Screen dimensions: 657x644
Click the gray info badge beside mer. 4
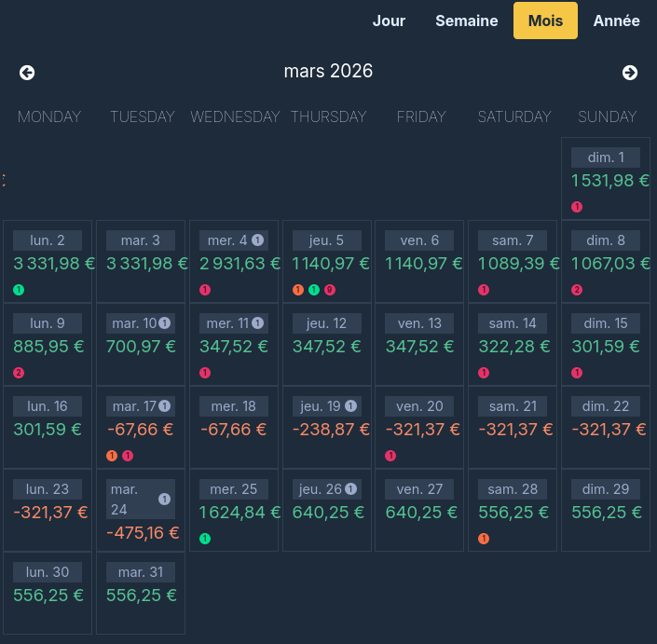[257, 240]
